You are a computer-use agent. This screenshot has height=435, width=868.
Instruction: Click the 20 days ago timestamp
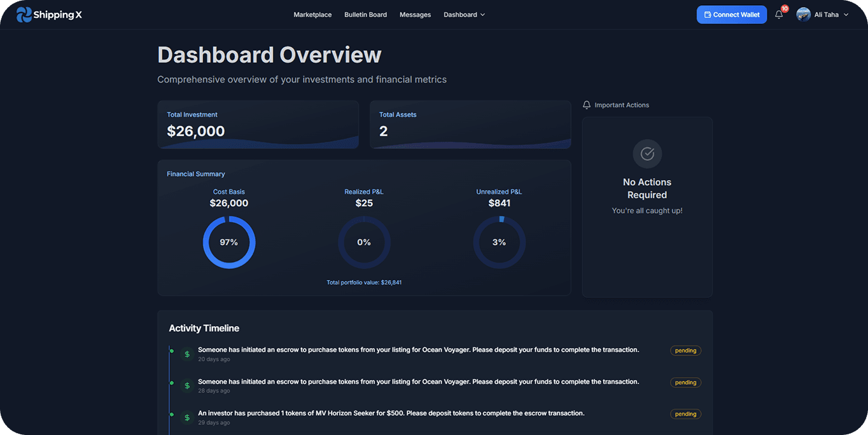[x=214, y=359]
